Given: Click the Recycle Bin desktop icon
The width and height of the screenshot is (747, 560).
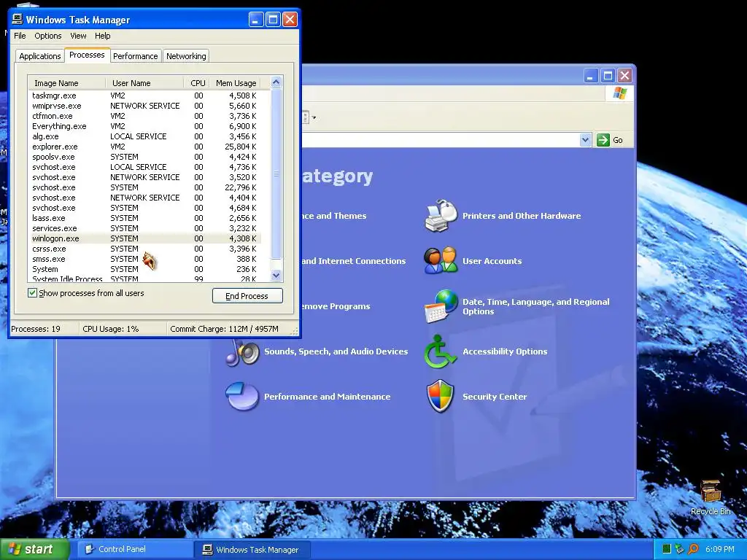Looking at the screenshot, I should click(711, 491).
